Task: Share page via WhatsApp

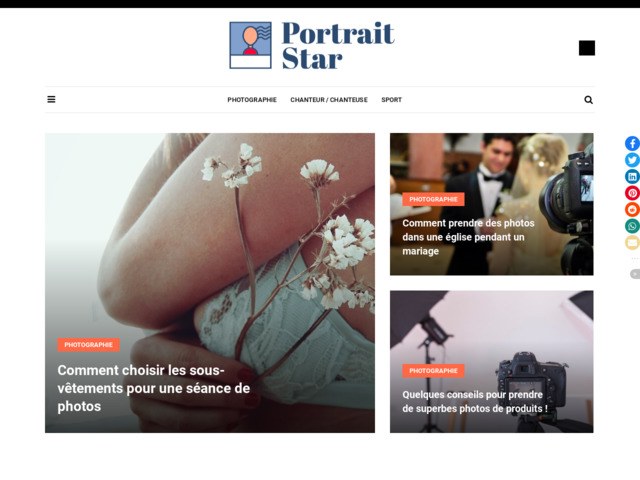Action: 632,226
